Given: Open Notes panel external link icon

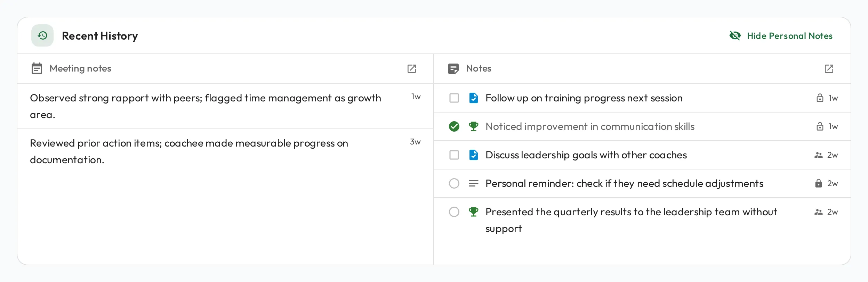Looking at the screenshot, I should click(x=829, y=69).
